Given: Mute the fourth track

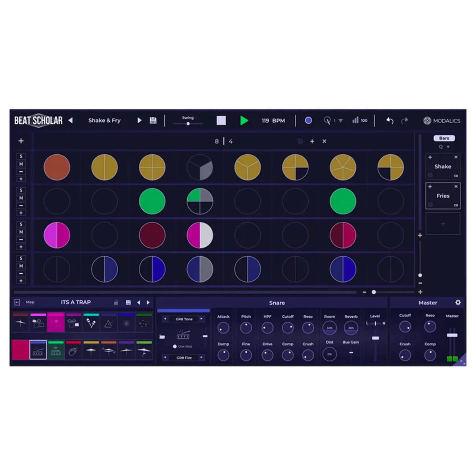Looking at the screenshot, I should [21, 266].
